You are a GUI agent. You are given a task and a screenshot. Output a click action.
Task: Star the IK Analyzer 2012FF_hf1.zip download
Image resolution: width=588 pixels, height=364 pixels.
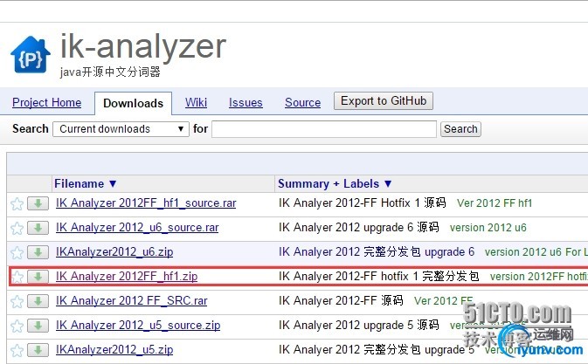click(17, 278)
